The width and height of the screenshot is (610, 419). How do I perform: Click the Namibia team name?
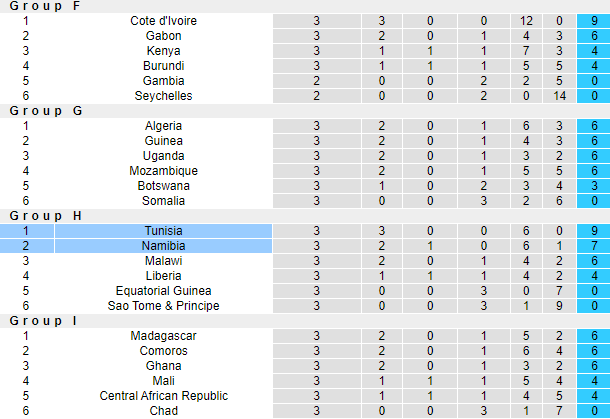pyautogui.click(x=163, y=246)
